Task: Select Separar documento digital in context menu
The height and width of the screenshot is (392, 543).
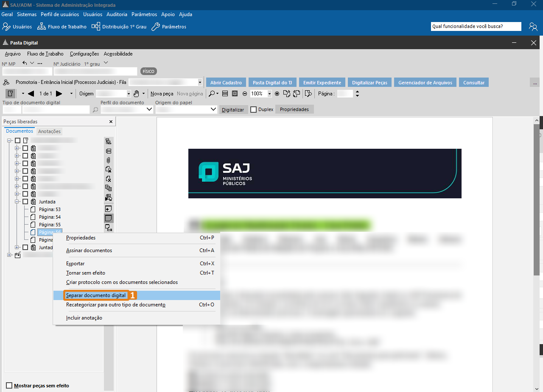Action: pos(96,295)
